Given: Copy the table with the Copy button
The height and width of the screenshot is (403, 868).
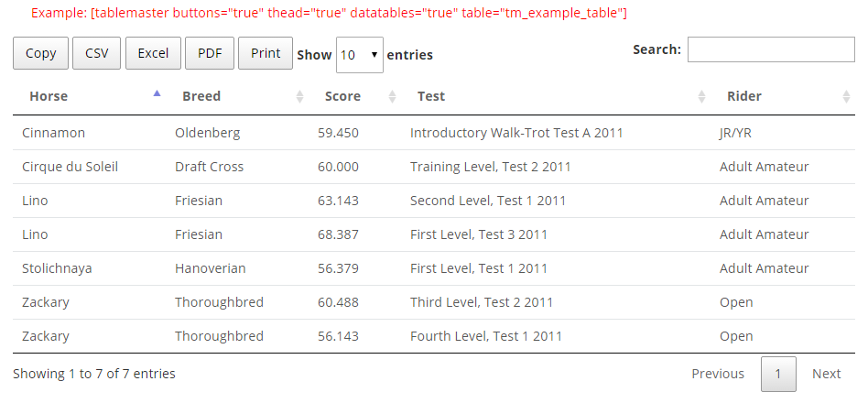Looking at the screenshot, I should pyautogui.click(x=40, y=53).
